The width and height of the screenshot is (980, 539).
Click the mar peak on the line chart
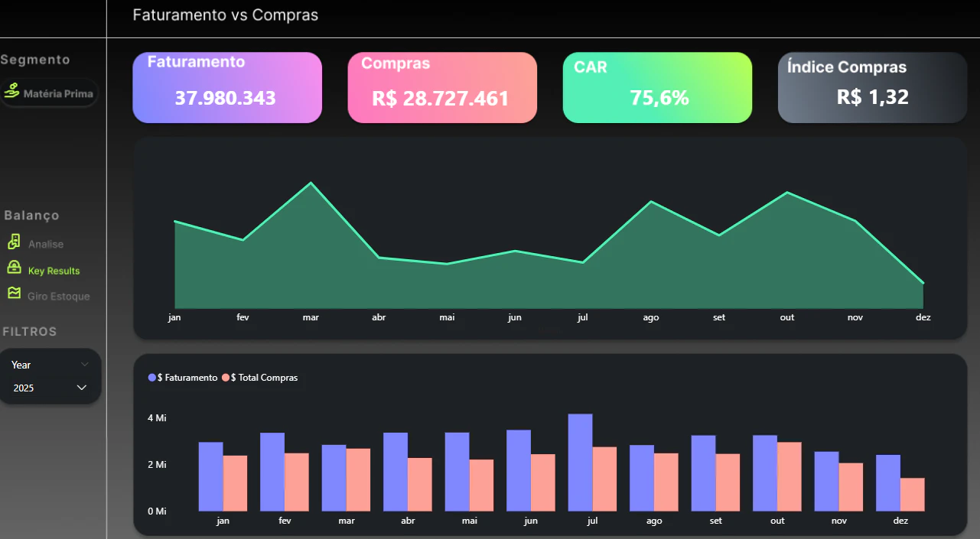click(x=311, y=183)
